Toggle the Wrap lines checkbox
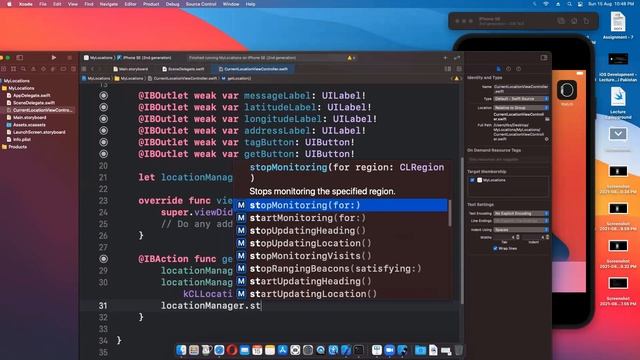 pos(495,248)
